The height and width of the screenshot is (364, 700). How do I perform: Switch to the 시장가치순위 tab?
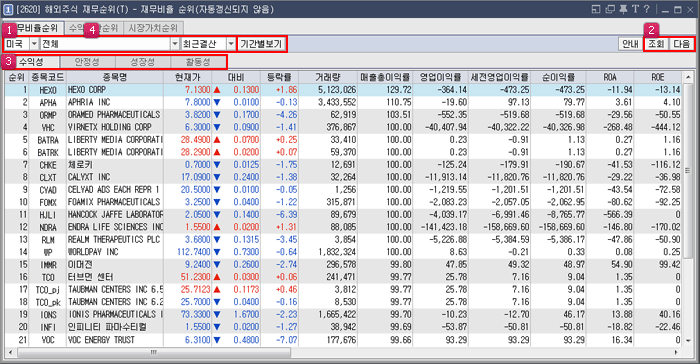(153, 28)
